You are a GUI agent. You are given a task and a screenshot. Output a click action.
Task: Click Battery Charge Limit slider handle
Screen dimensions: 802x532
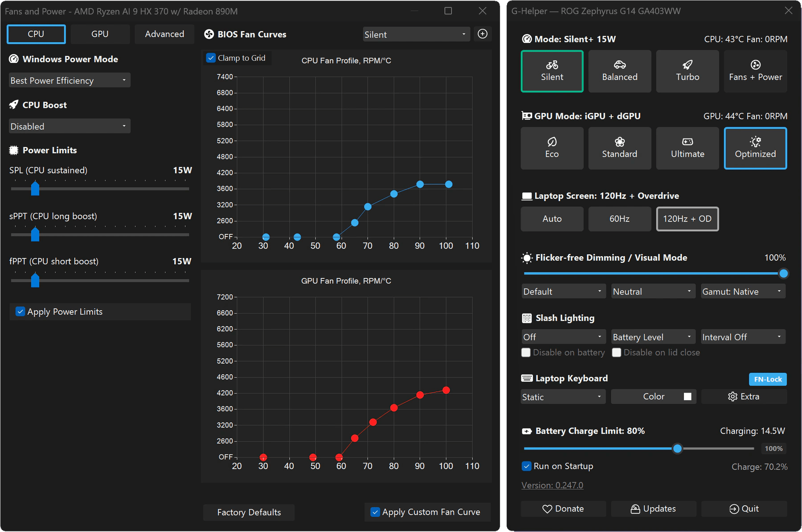(677, 448)
